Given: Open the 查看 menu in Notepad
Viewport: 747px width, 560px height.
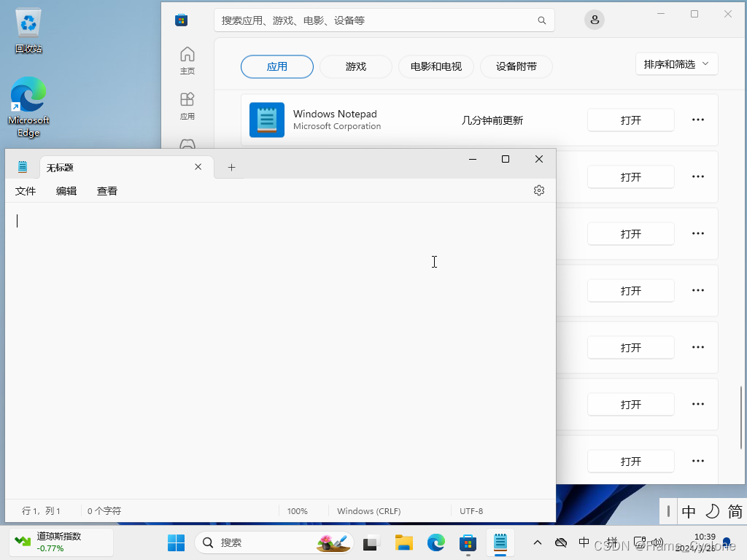Looking at the screenshot, I should tap(107, 191).
